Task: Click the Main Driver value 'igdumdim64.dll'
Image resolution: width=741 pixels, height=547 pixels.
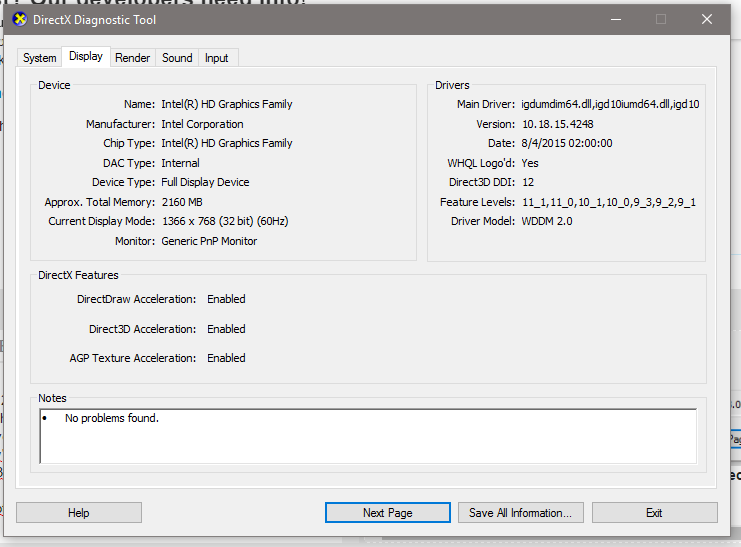Action: click(556, 104)
